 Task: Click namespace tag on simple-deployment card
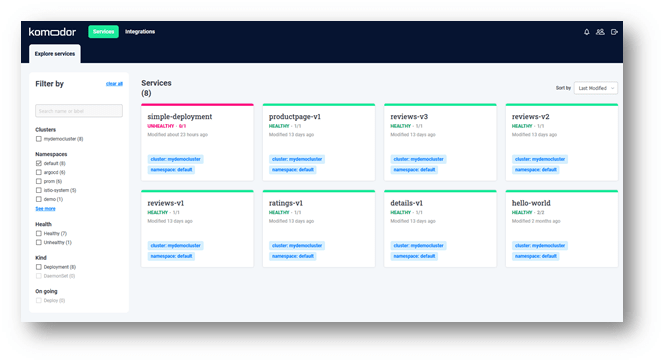point(171,170)
